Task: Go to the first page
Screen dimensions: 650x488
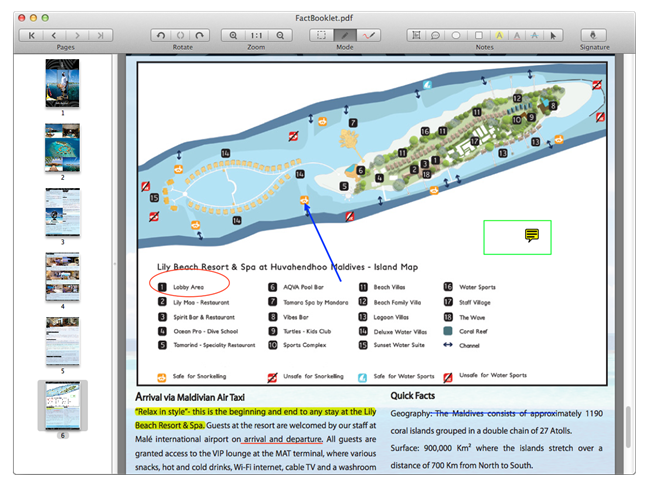Action: [32, 36]
